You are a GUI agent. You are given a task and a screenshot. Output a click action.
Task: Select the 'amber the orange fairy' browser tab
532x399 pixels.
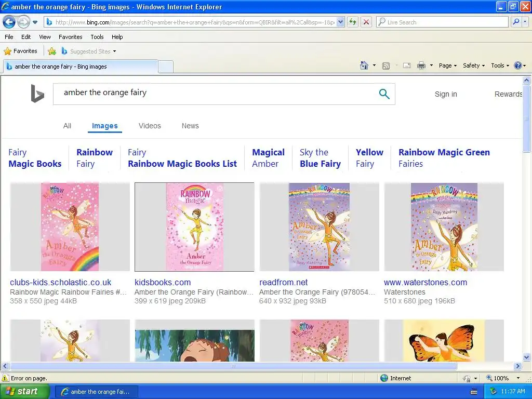pos(81,66)
